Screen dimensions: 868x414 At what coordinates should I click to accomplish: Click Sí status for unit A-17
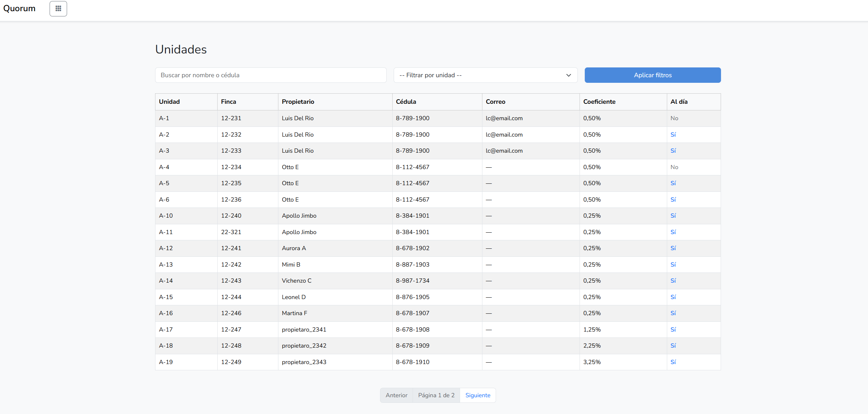coord(673,329)
